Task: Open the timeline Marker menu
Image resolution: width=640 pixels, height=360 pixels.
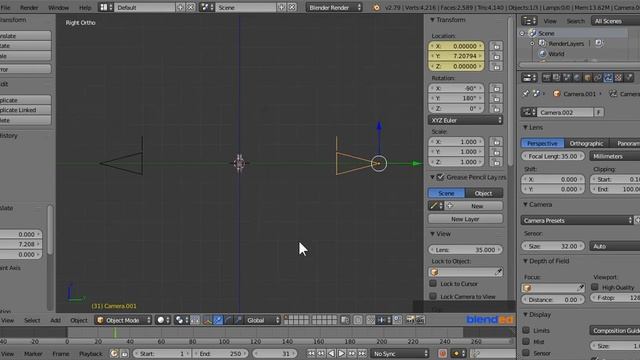Action: (33, 353)
